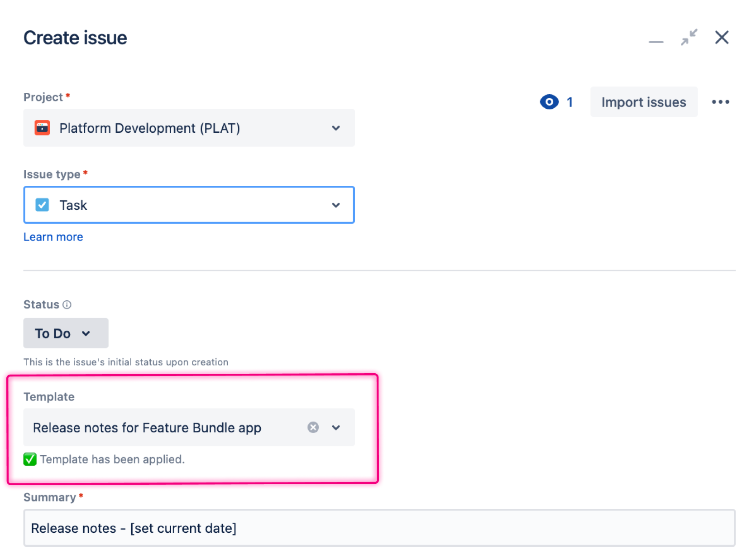The width and height of the screenshot is (756, 559).
Task: Click the Status info icon
Action: [67, 304]
